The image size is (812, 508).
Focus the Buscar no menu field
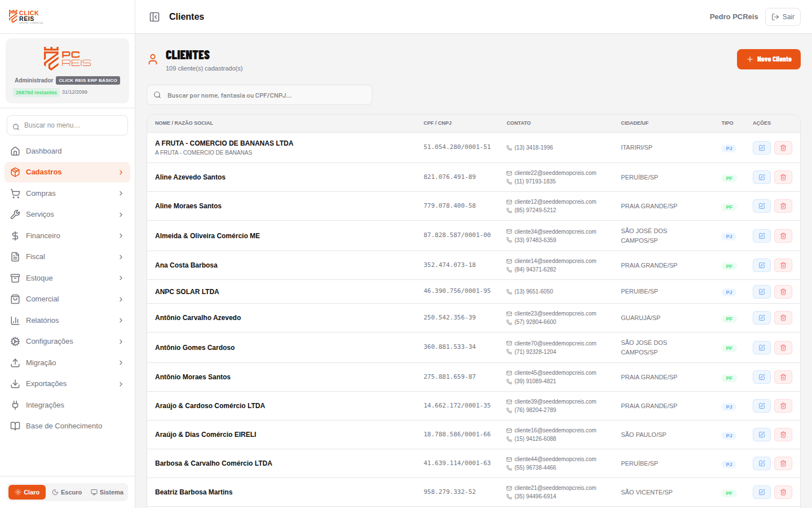[67, 125]
